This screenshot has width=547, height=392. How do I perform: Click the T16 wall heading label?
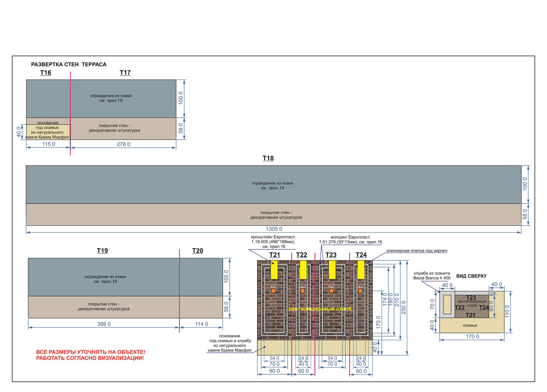[x=45, y=73]
